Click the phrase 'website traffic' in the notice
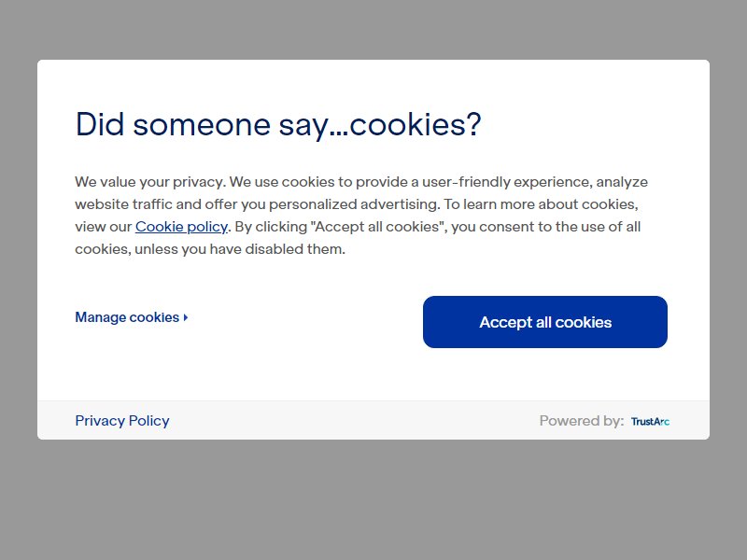The height and width of the screenshot is (560, 747). [x=123, y=204]
